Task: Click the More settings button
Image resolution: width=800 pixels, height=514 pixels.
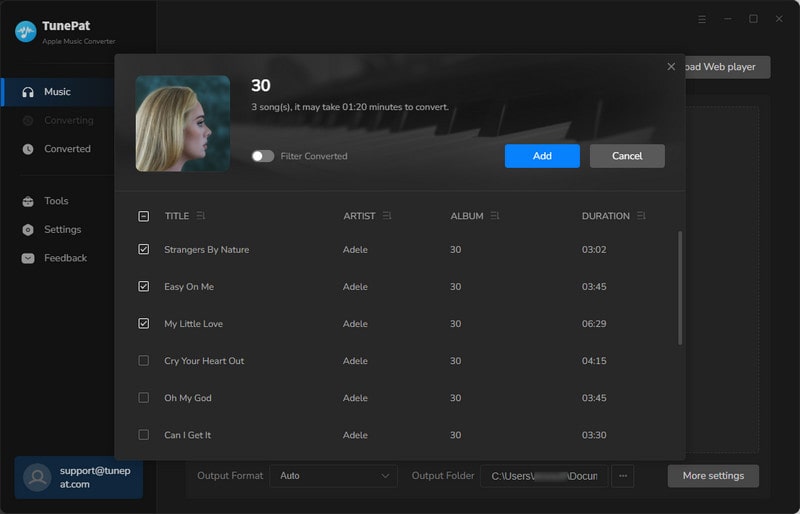Action: [x=713, y=476]
